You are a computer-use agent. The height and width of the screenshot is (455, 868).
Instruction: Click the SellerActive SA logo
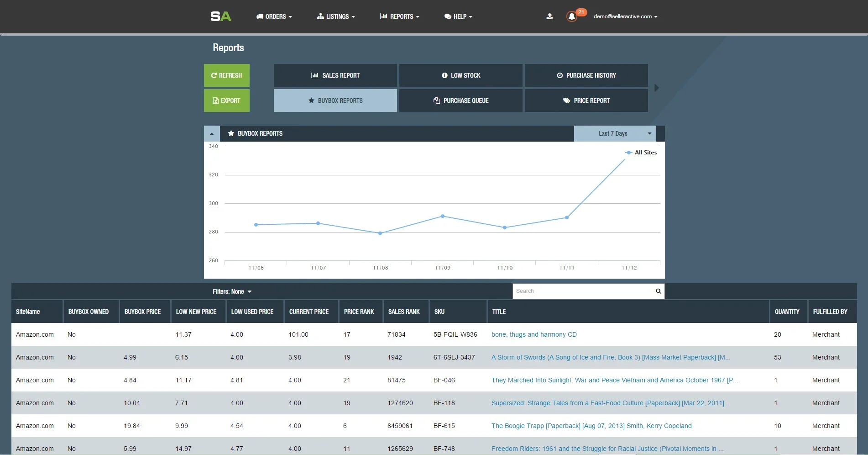tap(220, 16)
